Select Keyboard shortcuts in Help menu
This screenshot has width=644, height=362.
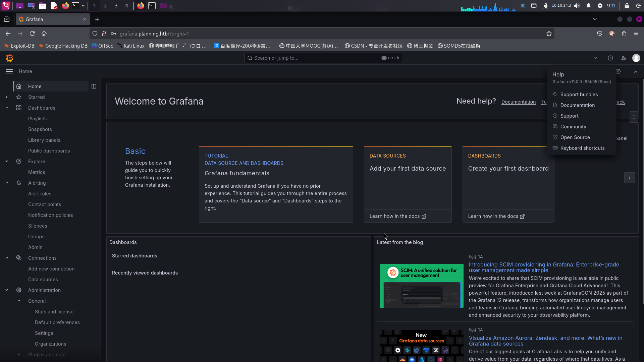click(582, 148)
